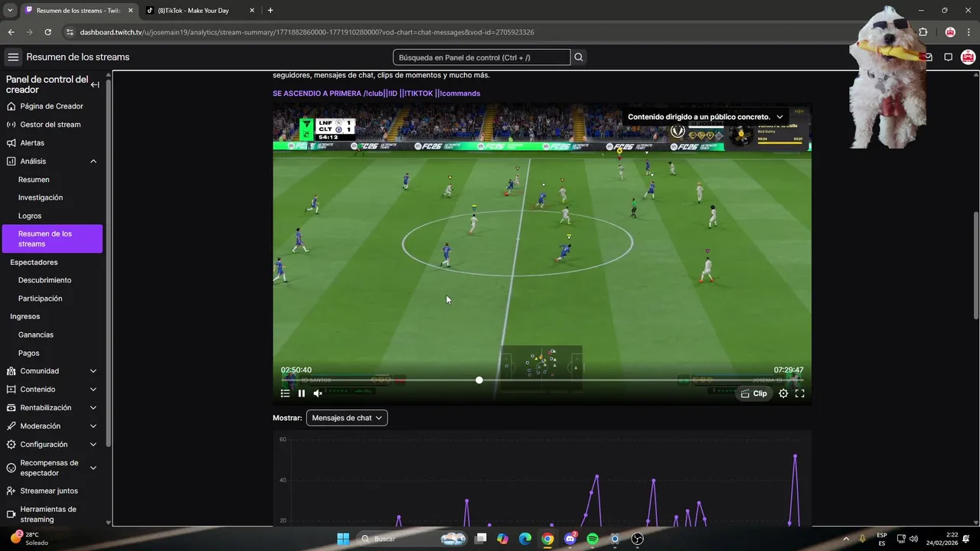Open the Resumen analytics page
Image resolution: width=980 pixels, height=551 pixels.
tap(34, 180)
